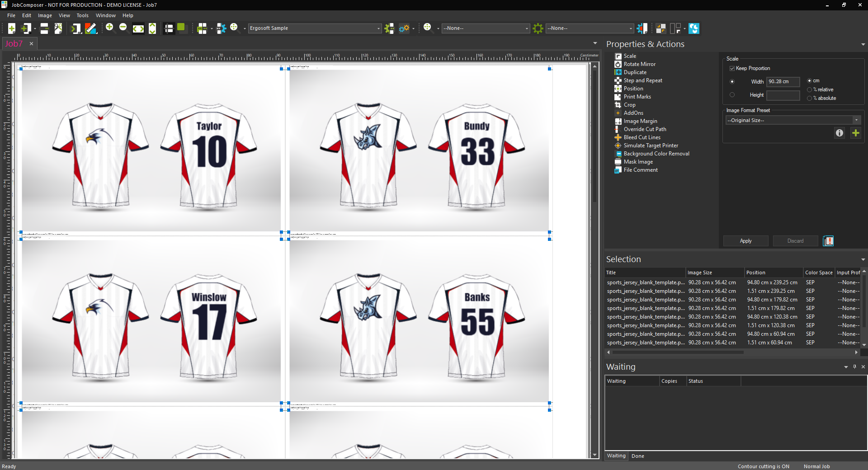Toggle Keep Proportion checkbox
Viewport: 868px width, 470px height.
tap(732, 69)
